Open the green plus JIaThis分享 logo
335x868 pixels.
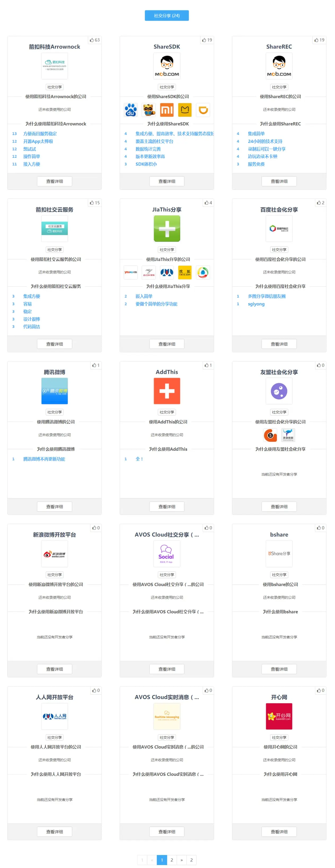pos(167,229)
